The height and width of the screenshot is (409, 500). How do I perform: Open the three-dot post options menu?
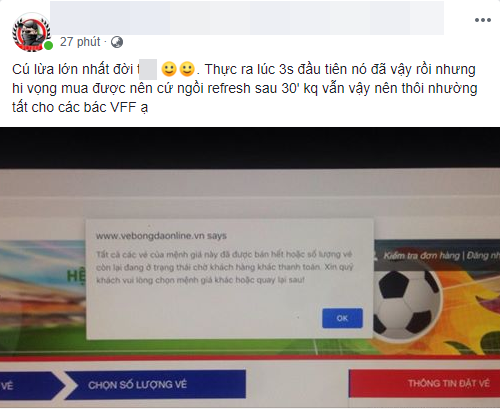(483, 20)
